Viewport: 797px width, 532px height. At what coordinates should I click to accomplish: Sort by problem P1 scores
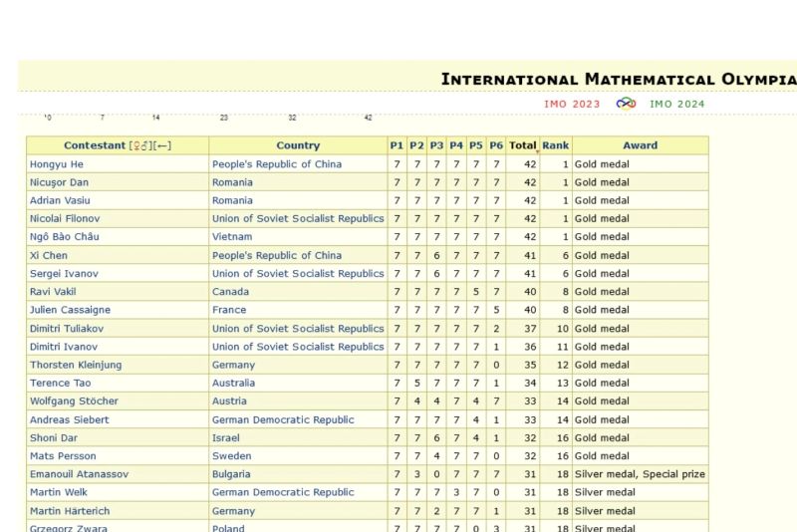(397, 145)
